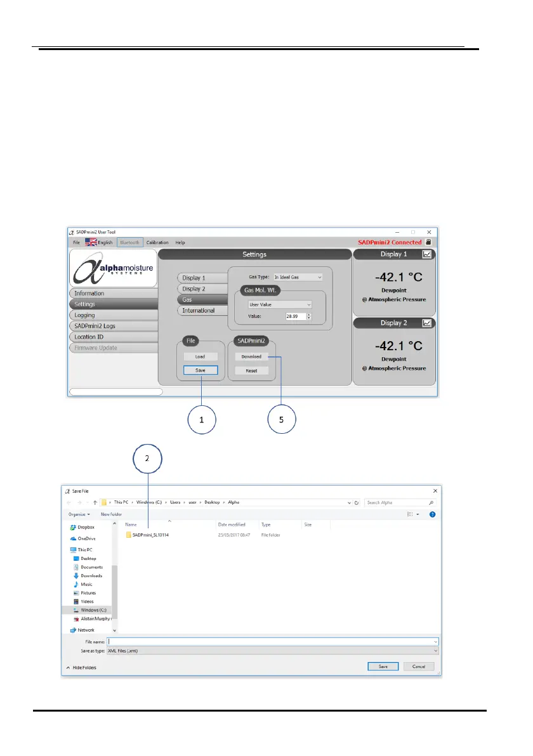The height and width of the screenshot is (756, 533).
Task: Click New folder in Save File toolbar
Action: pos(111,514)
